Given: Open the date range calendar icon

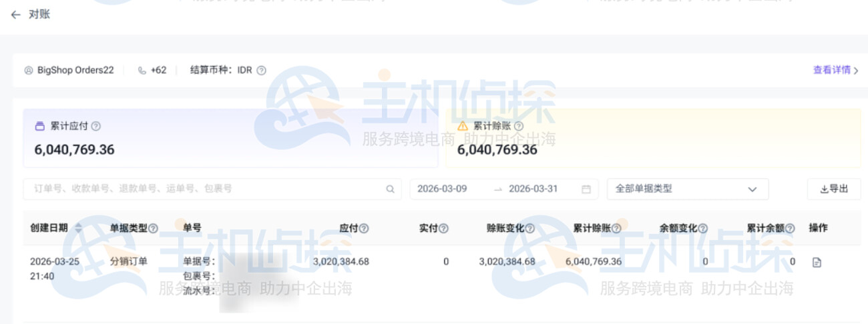Looking at the screenshot, I should click(x=586, y=189).
